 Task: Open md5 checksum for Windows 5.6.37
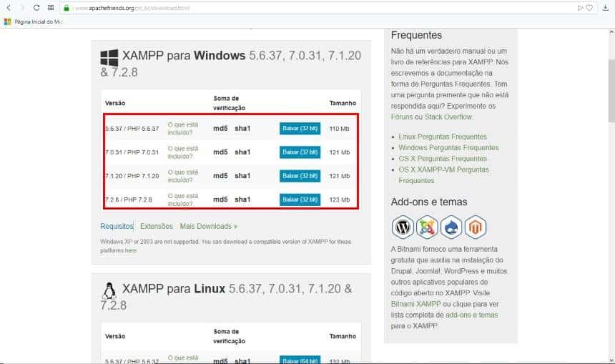point(220,128)
